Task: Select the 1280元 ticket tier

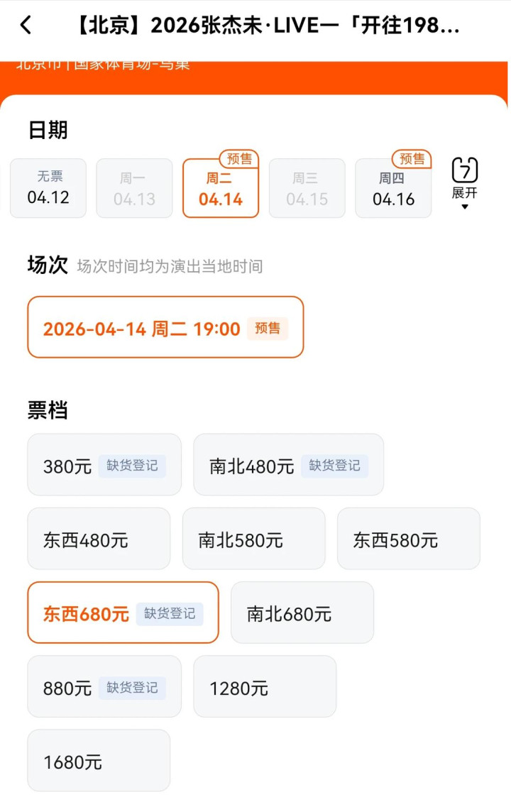Action: coord(264,686)
